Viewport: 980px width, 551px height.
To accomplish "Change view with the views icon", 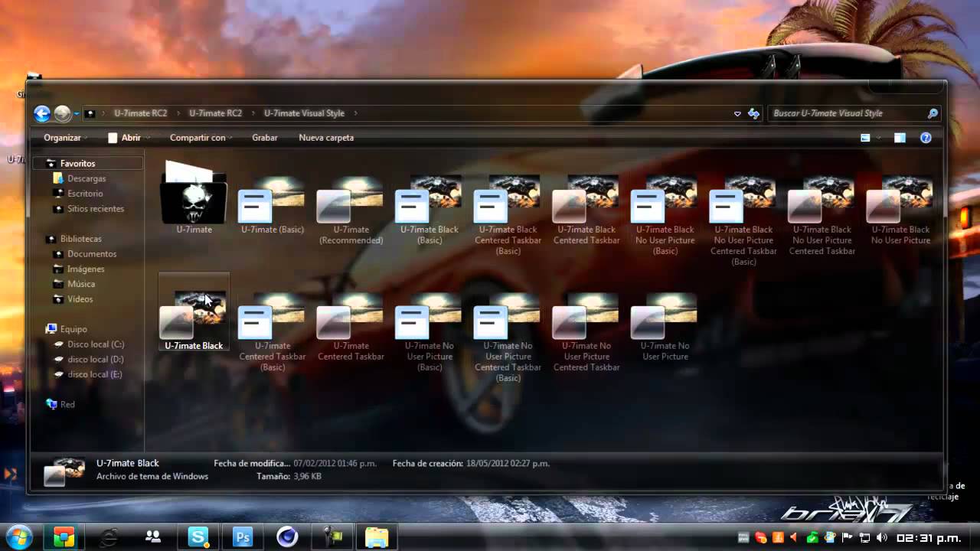I will 865,138.
